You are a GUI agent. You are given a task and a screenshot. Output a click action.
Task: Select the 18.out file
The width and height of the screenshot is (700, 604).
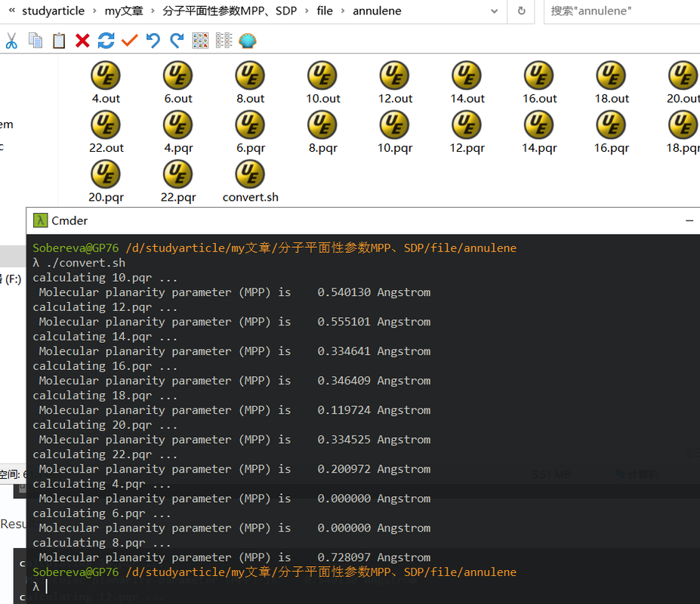click(x=612, y=83)
